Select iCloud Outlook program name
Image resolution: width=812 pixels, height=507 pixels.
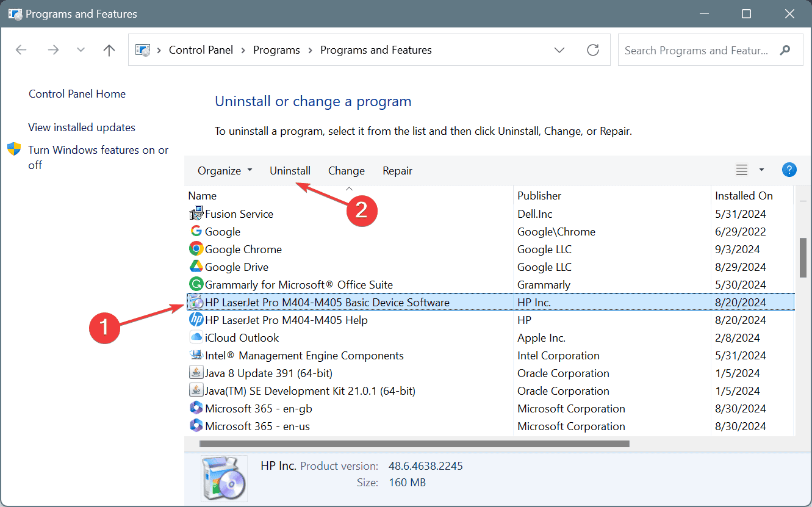point(242,338)
